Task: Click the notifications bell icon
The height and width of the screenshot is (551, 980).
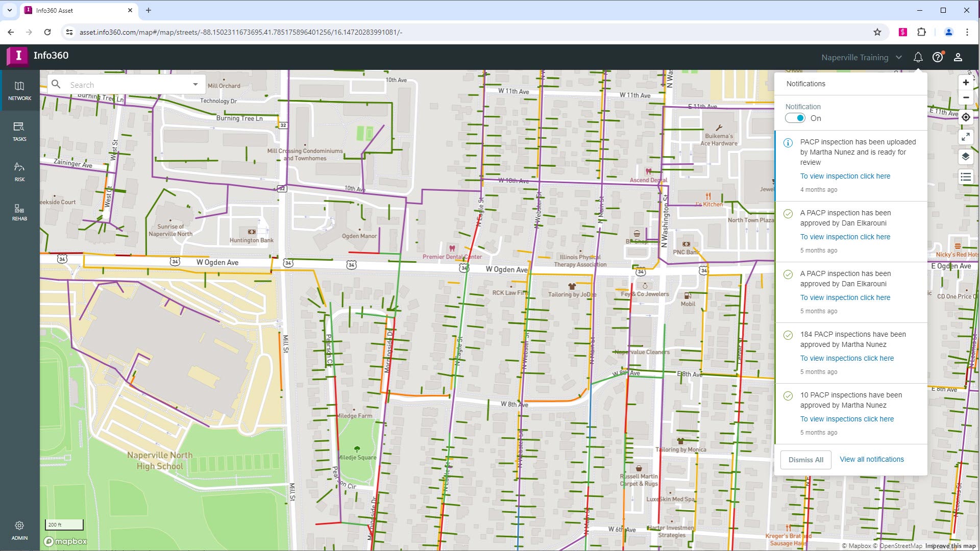Action: point(918,58)
